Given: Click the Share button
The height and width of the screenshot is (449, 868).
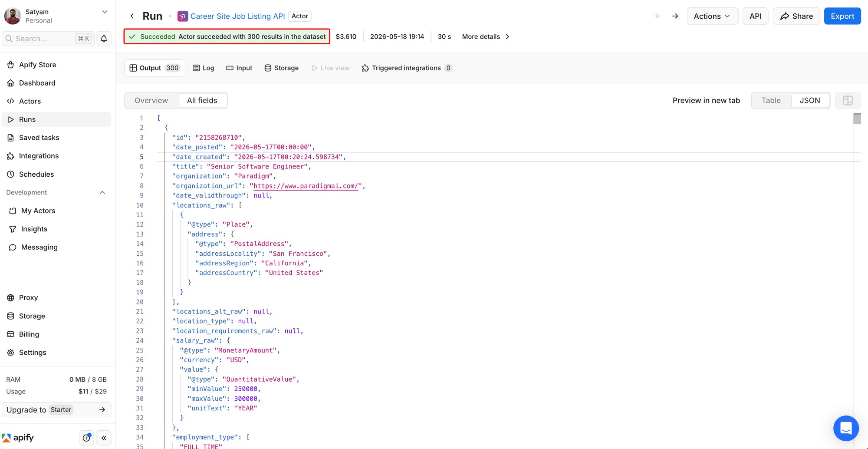Looking at the screenshot, I should pyautogui.click(x=796, y=16).
